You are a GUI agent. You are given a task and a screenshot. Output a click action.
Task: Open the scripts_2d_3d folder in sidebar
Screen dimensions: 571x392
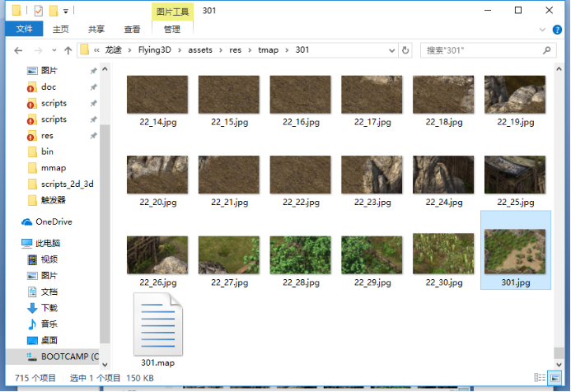[68, 184]
